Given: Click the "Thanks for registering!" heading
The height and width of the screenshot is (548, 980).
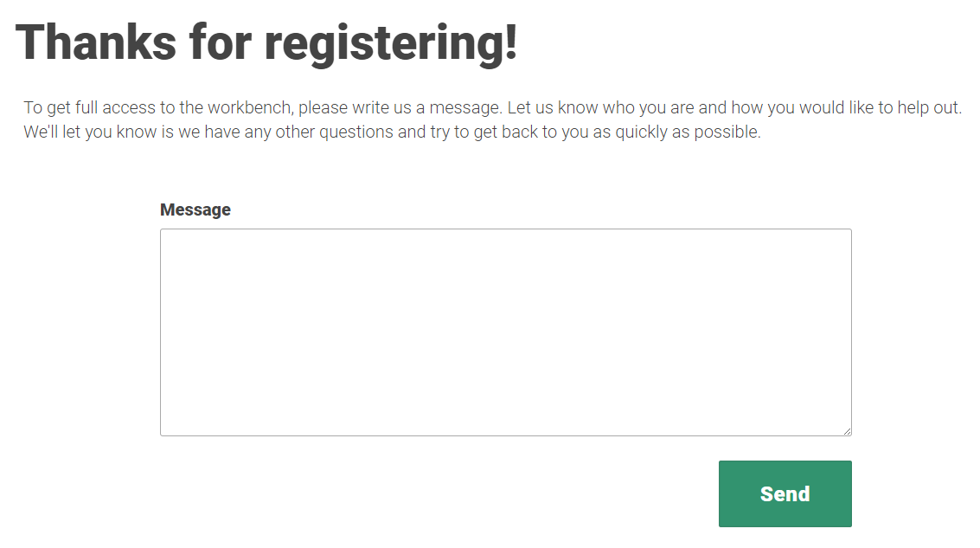Looking at the screenshot, I should 266,42.
